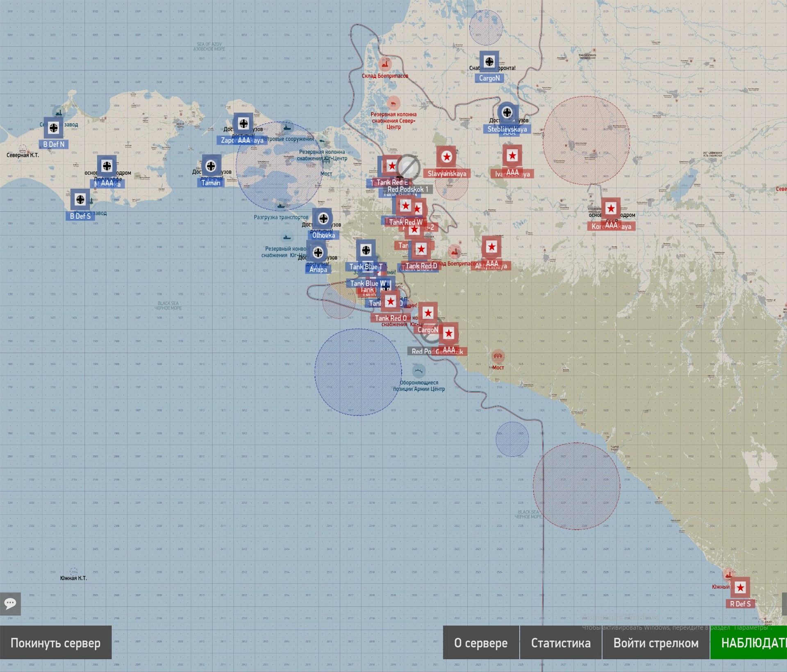Screen dimensions: 787x672
Task: Choose the Taman blue airfield icon
Action: point(211,166)
